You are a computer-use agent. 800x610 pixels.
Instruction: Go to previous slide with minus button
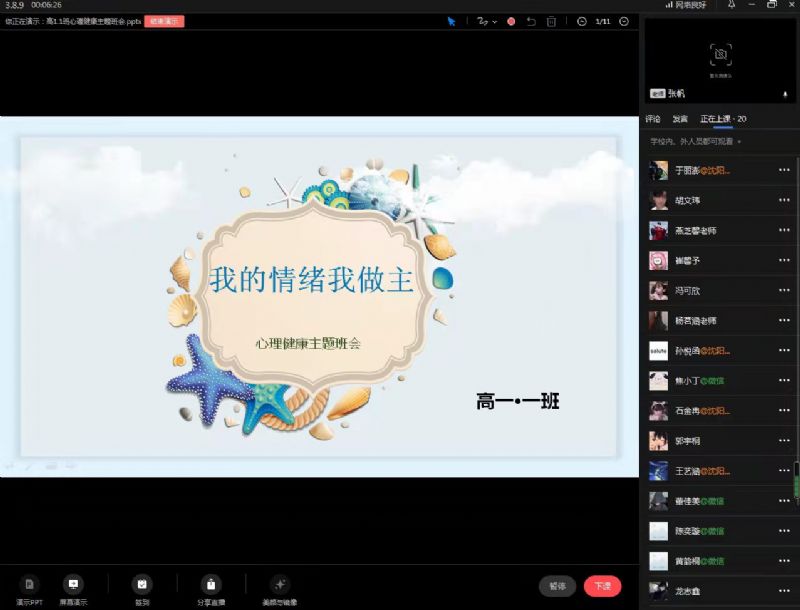pyautogui.click(x=581, y=21)
